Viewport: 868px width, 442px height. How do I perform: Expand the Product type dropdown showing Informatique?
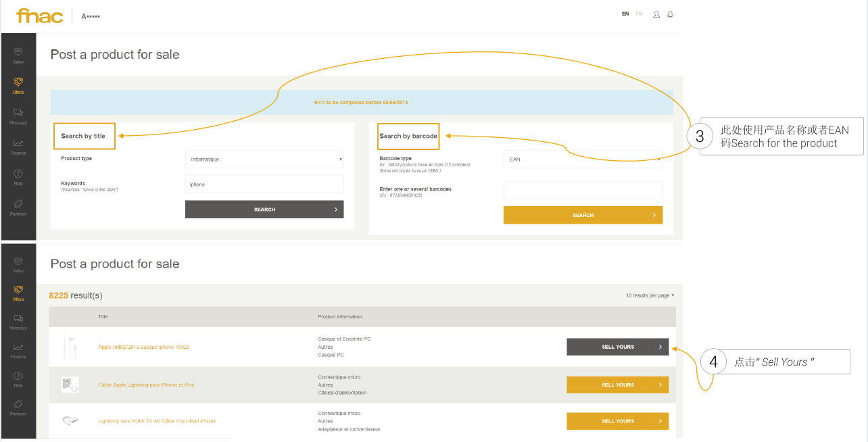[264, 159]
